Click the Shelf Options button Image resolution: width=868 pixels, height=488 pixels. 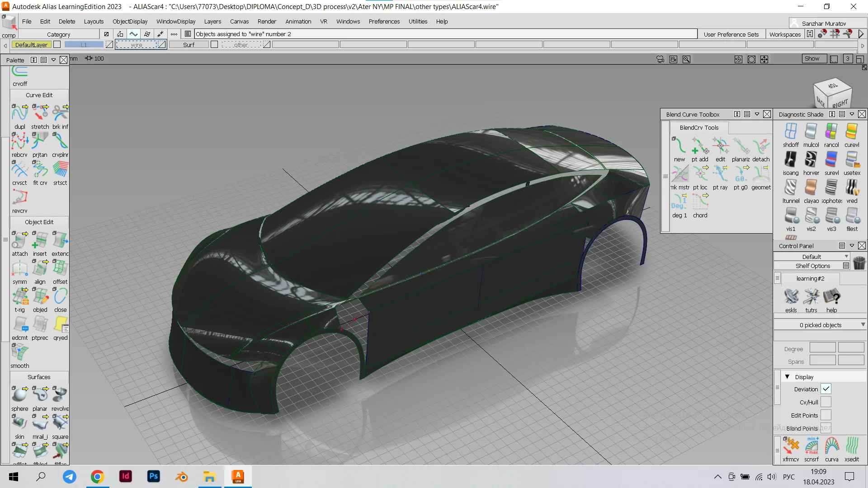pyautogui.click(x=812, y=266)
